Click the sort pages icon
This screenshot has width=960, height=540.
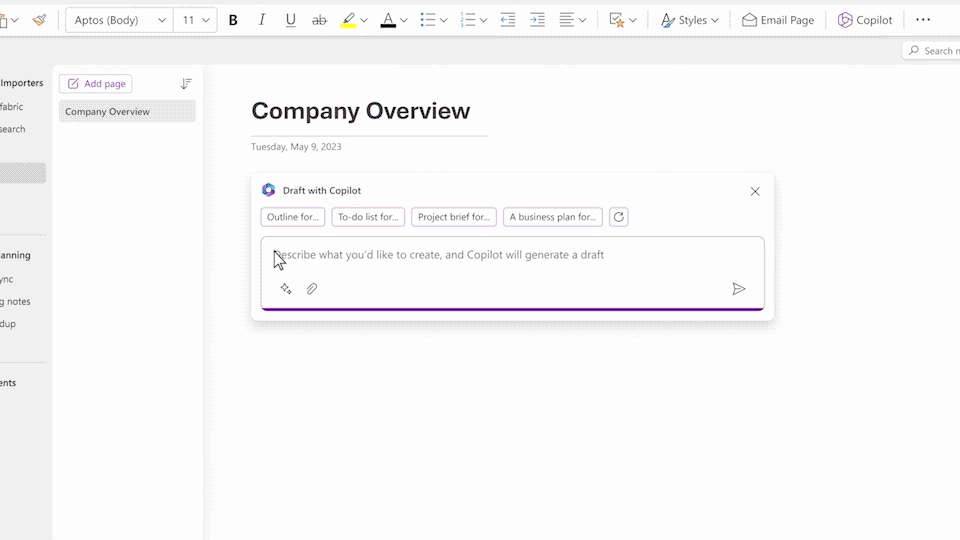186,84
